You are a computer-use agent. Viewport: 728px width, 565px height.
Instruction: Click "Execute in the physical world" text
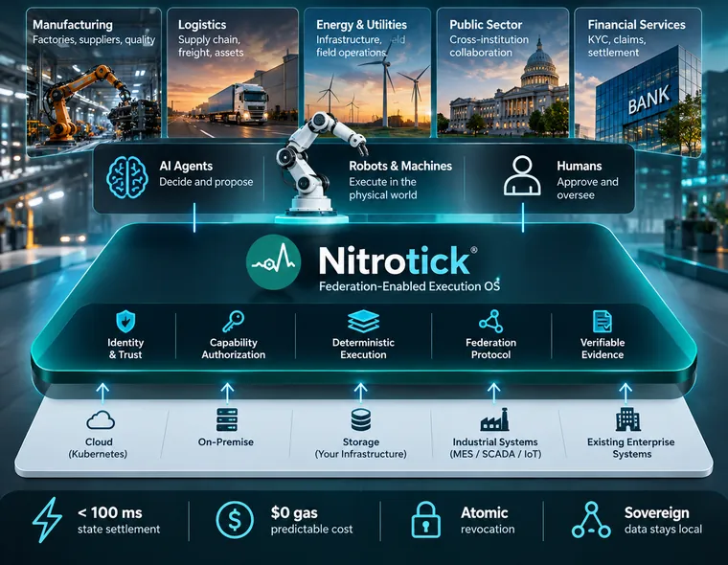click(x=382, y=189)
